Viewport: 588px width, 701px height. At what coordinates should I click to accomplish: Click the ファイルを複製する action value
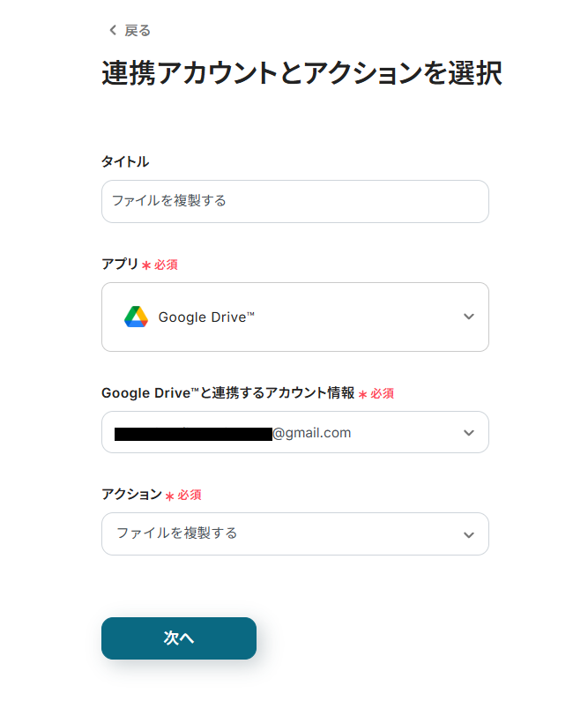click(177, 533)
